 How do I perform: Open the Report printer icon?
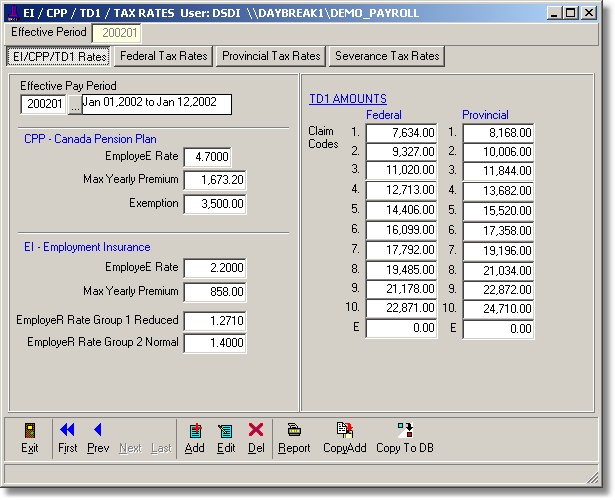(294, 430)
